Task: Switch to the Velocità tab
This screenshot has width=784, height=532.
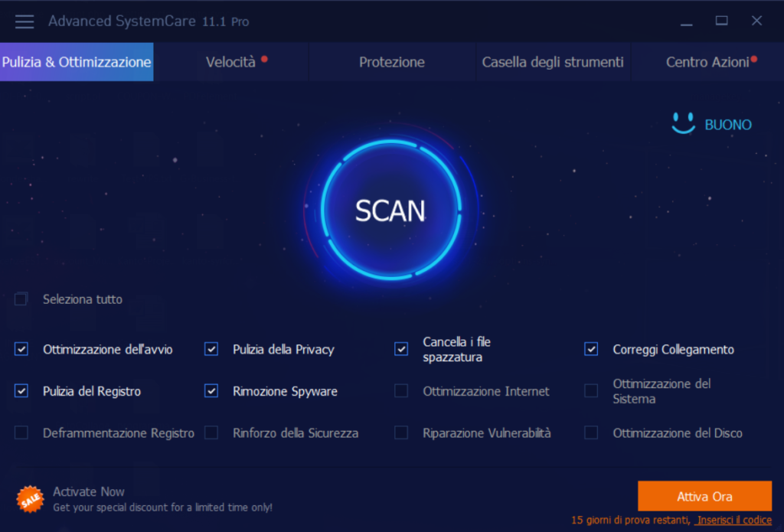Action: pos(230,62)
